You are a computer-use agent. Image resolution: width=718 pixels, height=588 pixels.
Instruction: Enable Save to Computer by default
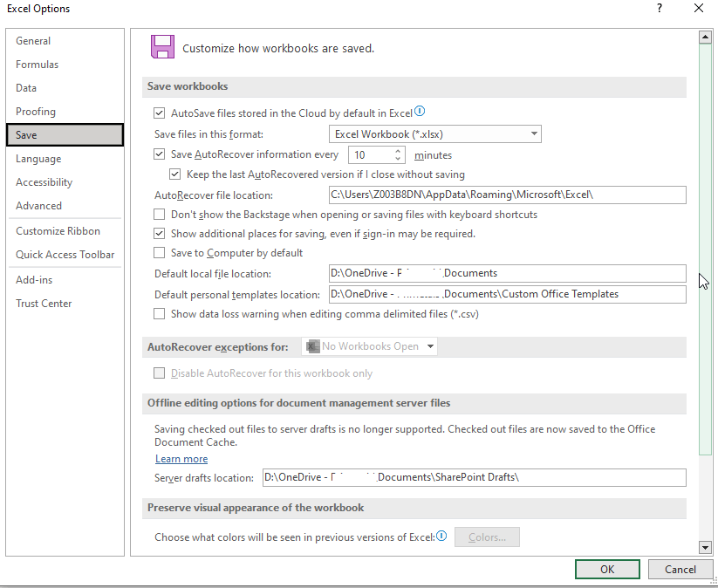coord(159,253)
